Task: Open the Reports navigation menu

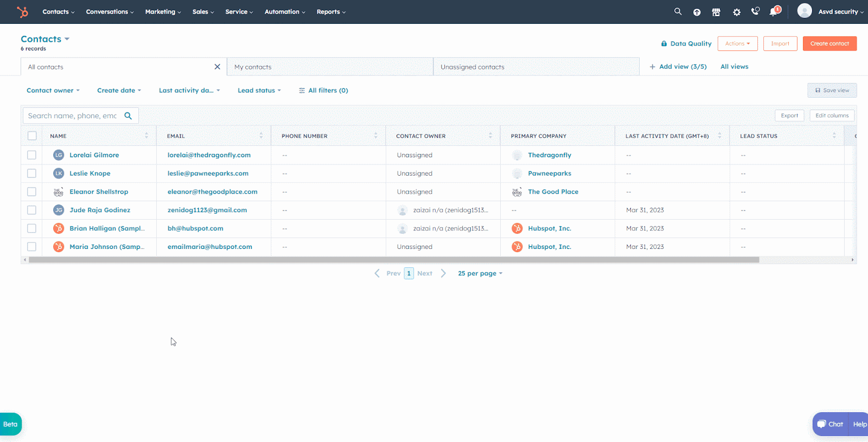Action: point(331,12)
